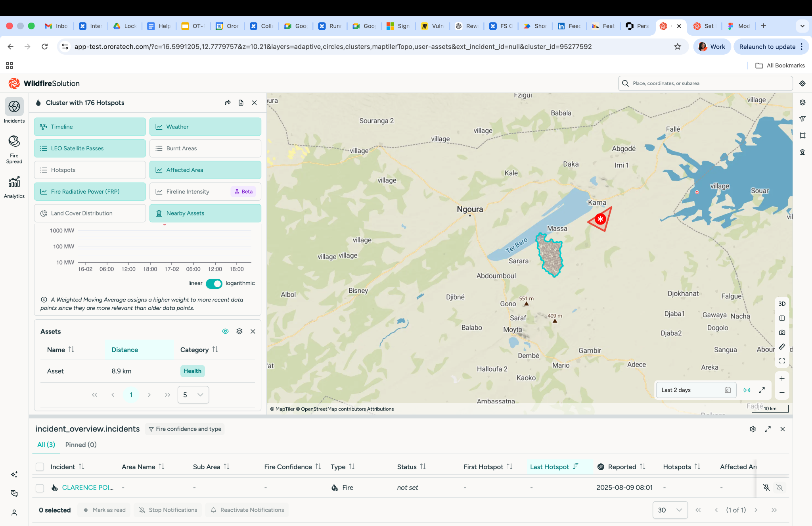The image size is (812, 526).
Task: Click the map layers icon
Action: click(x=802, y=102)
